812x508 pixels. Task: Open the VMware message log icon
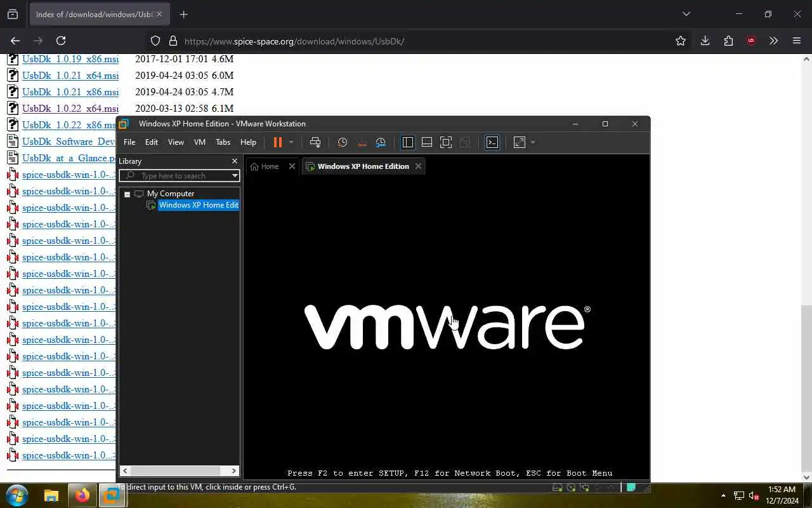pos(631,488)
